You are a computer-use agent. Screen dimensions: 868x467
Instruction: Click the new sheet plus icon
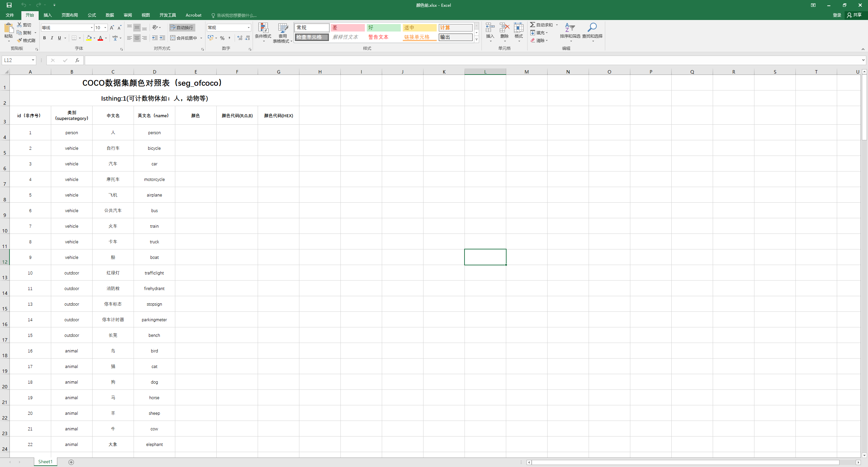[x=71, y=462]
